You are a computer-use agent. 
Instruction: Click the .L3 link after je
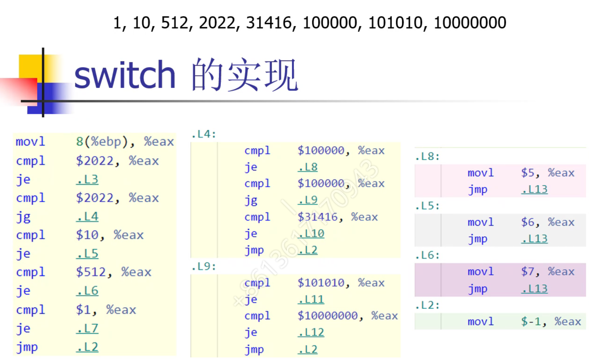tap(87, 179)
